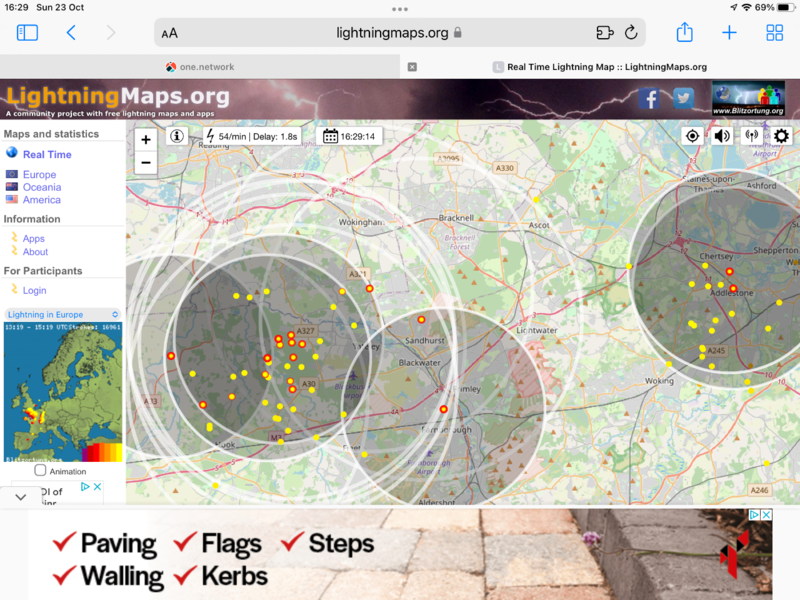Open the map information icon
This screenshot has height=600, width=800.
pyautogui.click(x=177, y=136)
